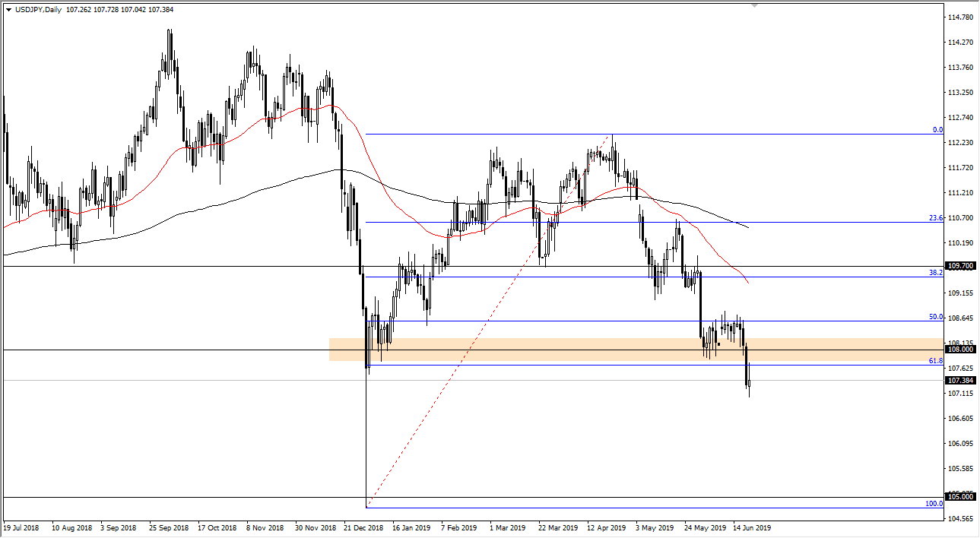Image resolution: width=980 pixels, height=538 pixels.
Task: Click price scale value 114.780
Action: coord(960,17)
